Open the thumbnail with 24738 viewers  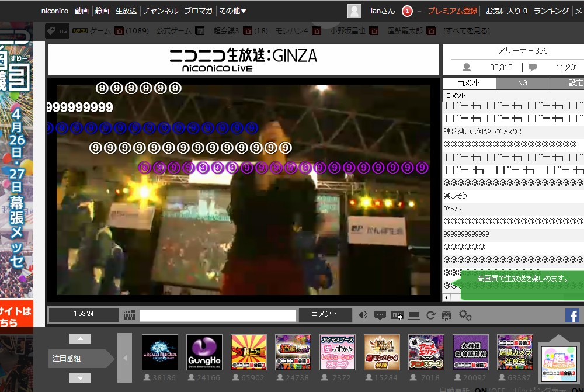pyautogui.click(x=293, y=352)
